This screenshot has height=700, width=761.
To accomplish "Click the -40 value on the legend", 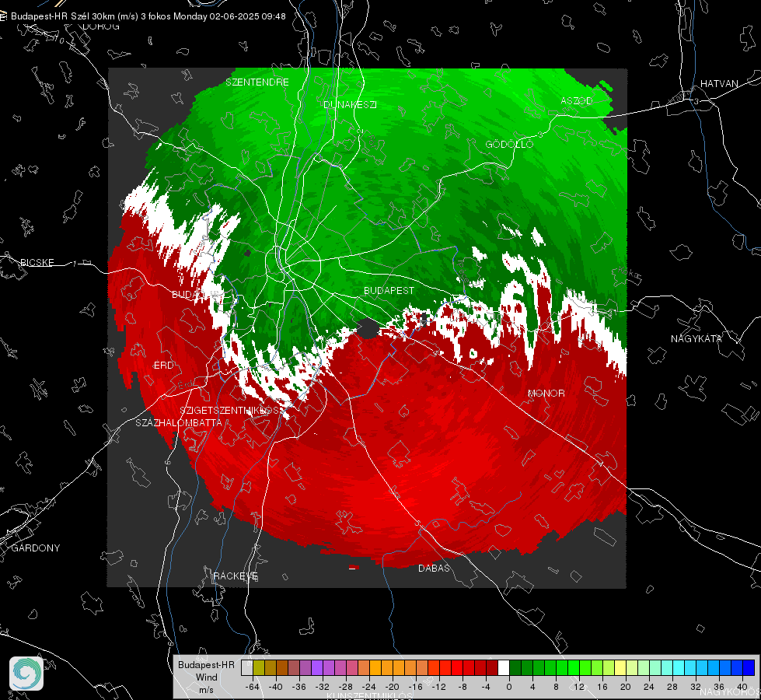I will [x=276, y=687].
